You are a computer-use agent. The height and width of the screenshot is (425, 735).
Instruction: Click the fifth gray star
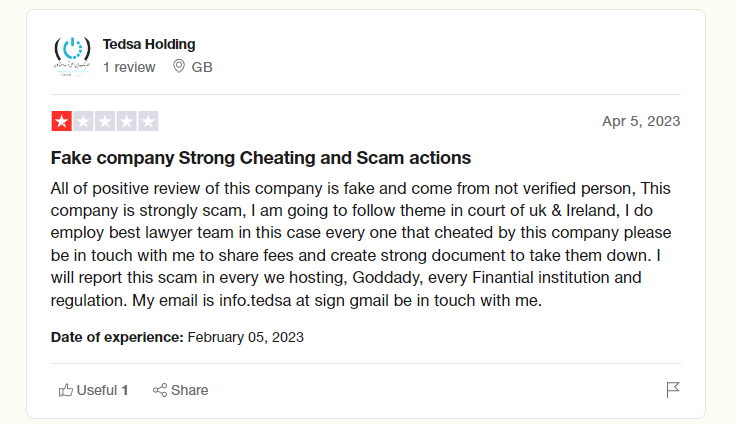pyautogui.click(x=149, y=122)
